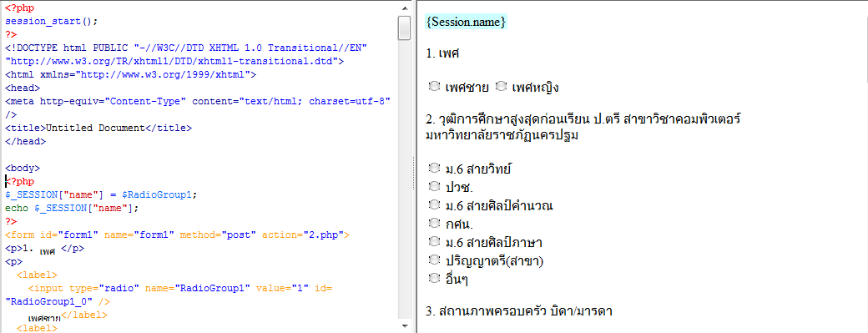This screenshot has width=868, height=333.
Task: Pick the กศน. radio button
Action: click(x=435, y=224)
